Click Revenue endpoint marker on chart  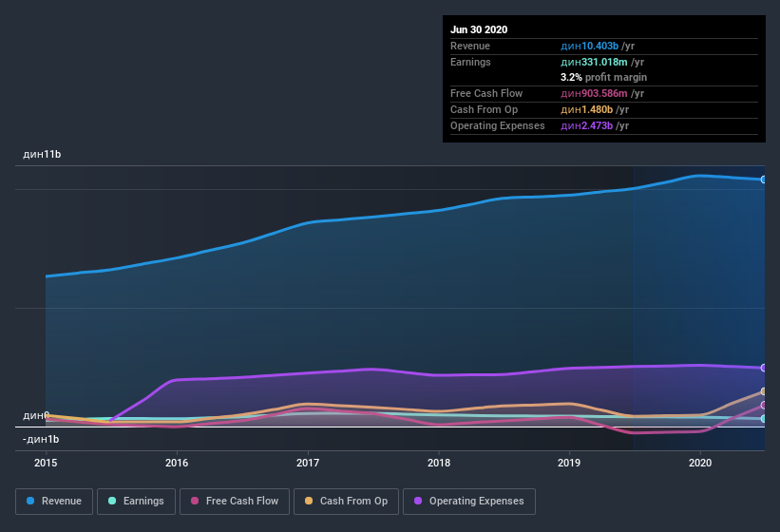coord(764,180)
